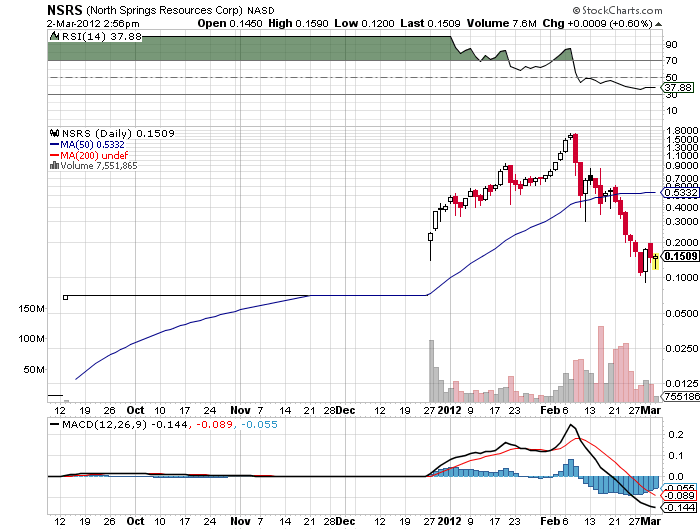700x530 pixels.
Task: Open the StockCharts.com copyright link
Action: tap(617, 10)
